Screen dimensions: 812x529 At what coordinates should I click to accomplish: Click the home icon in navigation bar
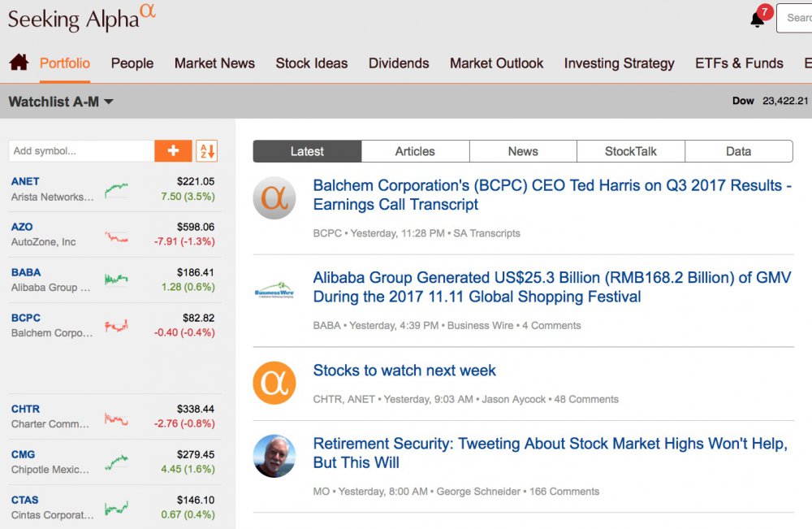coord(19,63)
